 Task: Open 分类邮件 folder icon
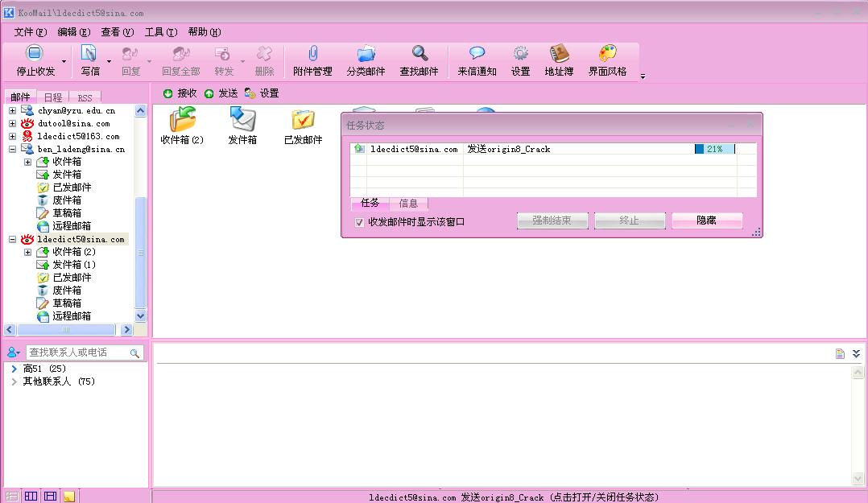(366, 54)
